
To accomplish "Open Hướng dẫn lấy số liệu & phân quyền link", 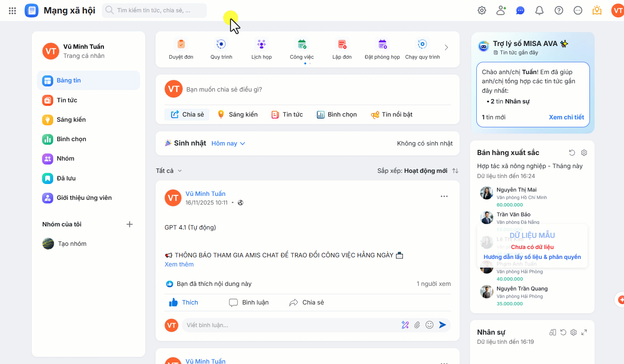I will tap(532, 257).
